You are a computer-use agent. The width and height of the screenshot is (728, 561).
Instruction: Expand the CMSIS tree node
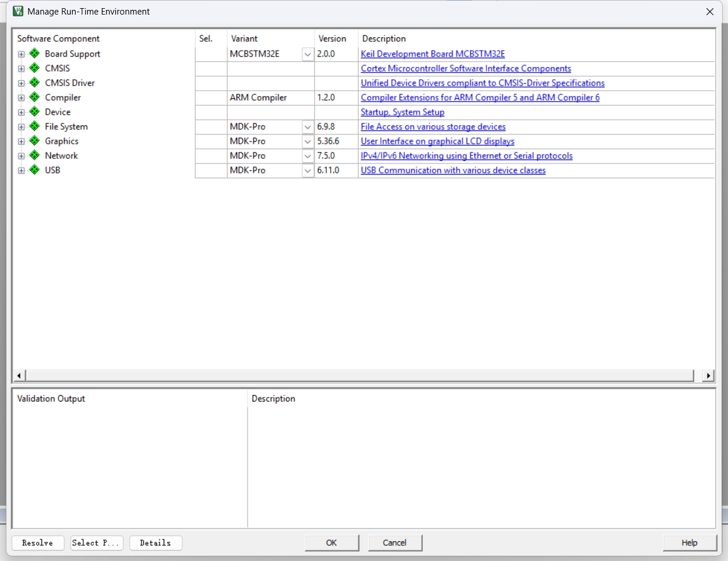22,69
